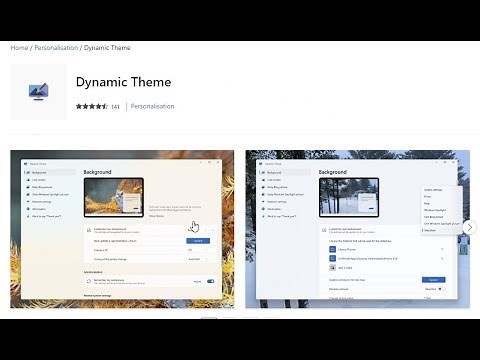
Task: Click the blue Update button in the autumn screenshot
Action: [198, 241]
